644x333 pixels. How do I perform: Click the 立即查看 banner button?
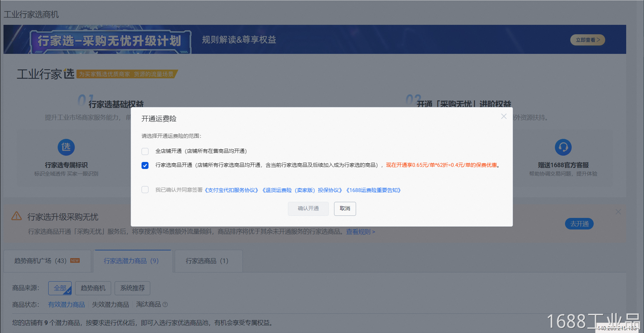pyautogui.click(x=587, y=40)
